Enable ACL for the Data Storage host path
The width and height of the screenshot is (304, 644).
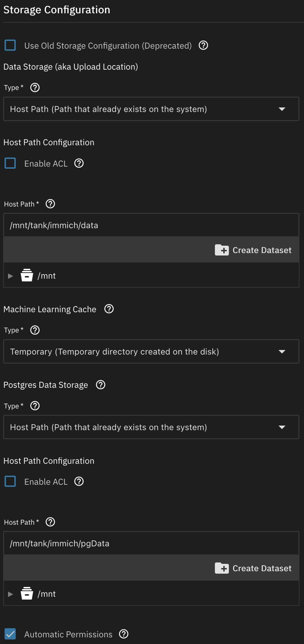coord(10,163)
